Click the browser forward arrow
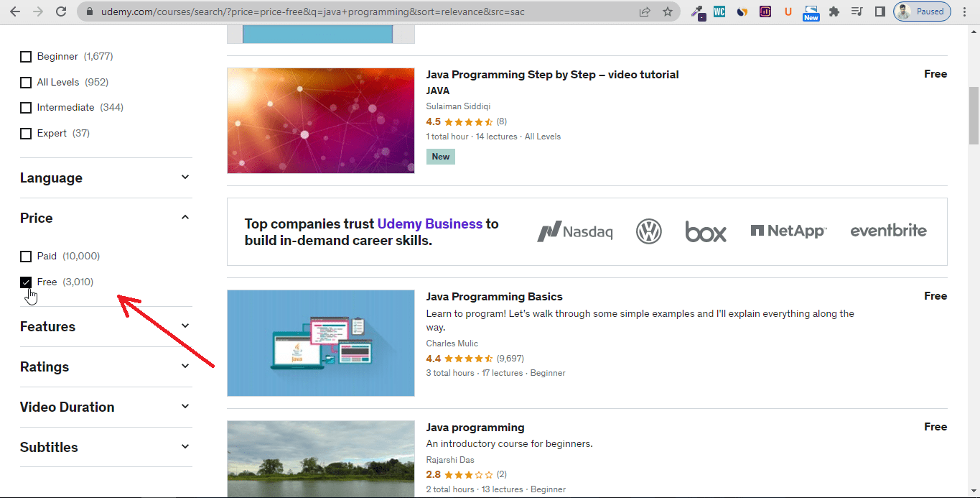 point(38,11)
